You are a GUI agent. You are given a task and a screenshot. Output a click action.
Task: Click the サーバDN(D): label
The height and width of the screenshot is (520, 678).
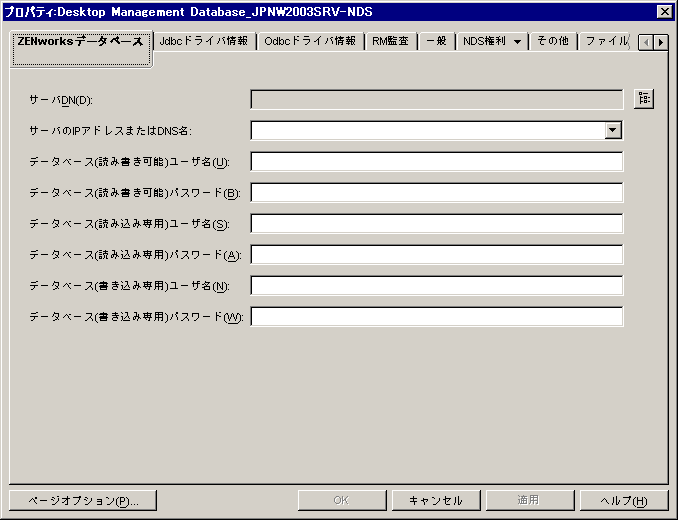pos(61,100)
